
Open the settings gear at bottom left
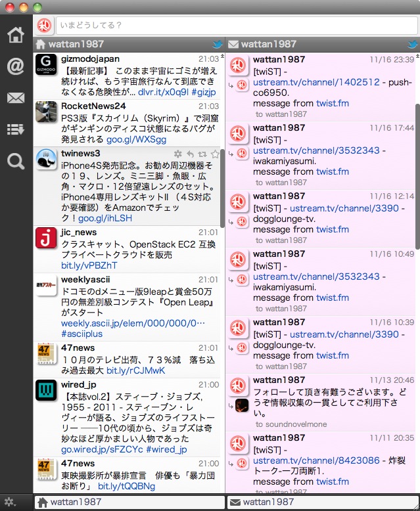[x=9, y=502]
